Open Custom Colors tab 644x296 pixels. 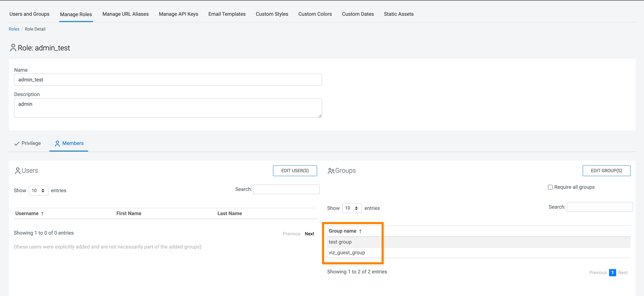click(x=315, y=14)
